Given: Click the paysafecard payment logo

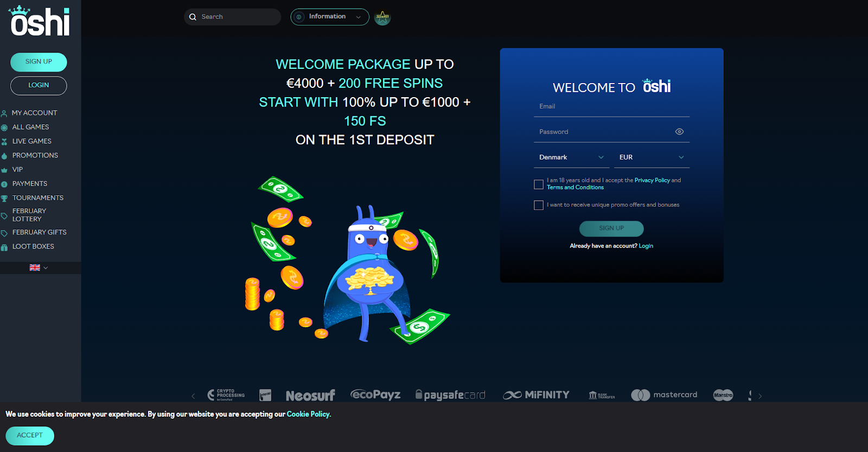Looking at the screenshot, I should point(450,395).
